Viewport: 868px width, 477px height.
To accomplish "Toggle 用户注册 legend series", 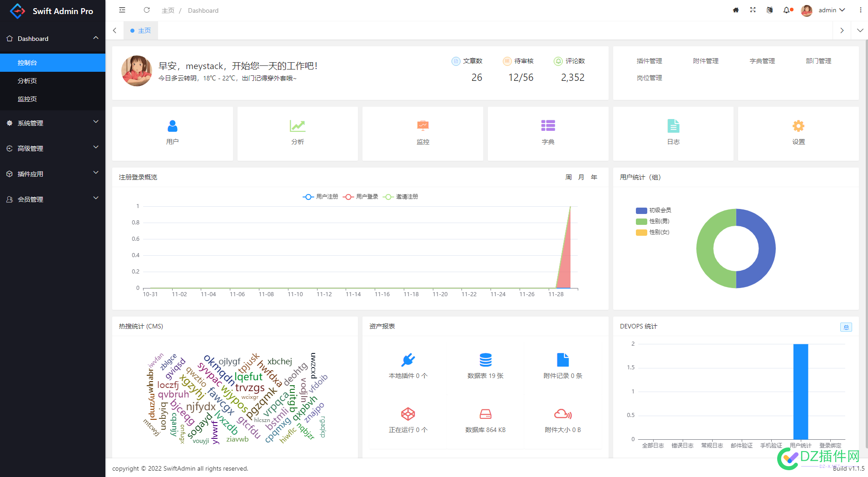I will (x=320, y=197).
